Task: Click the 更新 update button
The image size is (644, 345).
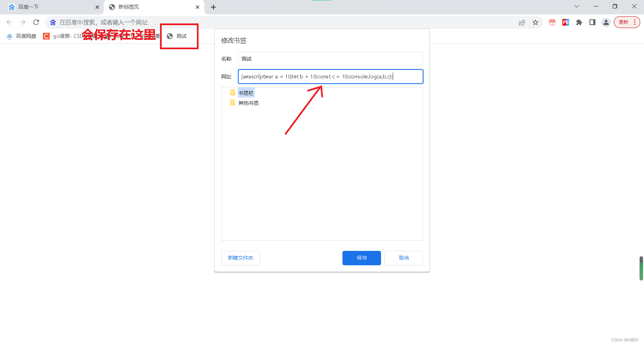Action: pyautogui.click(x=627, y=22)
